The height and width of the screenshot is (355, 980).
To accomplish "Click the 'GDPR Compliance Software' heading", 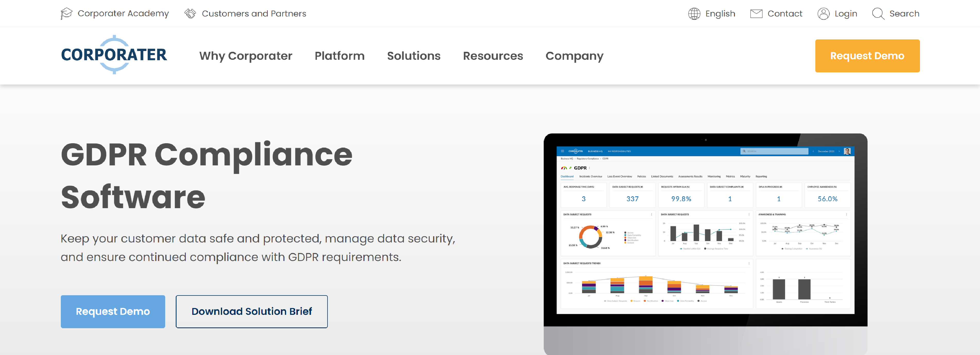I will point(207,175).
